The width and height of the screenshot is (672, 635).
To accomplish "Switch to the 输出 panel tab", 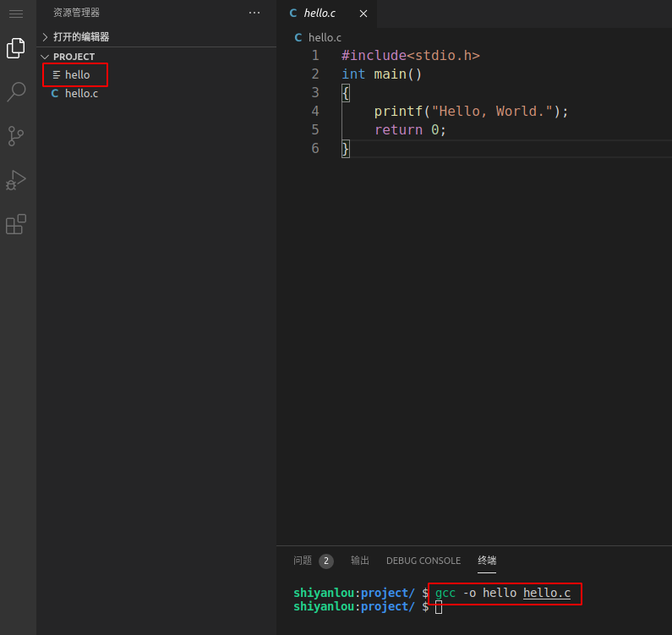I will point(360,561).
